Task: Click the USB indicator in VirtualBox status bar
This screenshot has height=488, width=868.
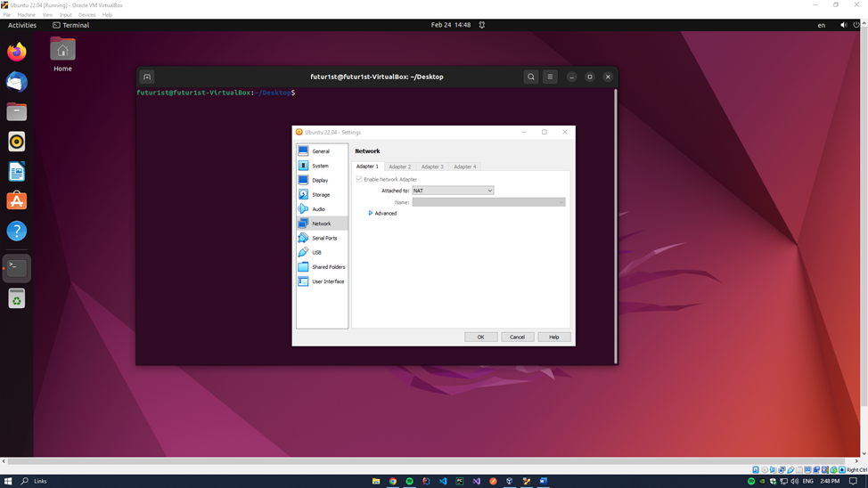Action: 790,469
